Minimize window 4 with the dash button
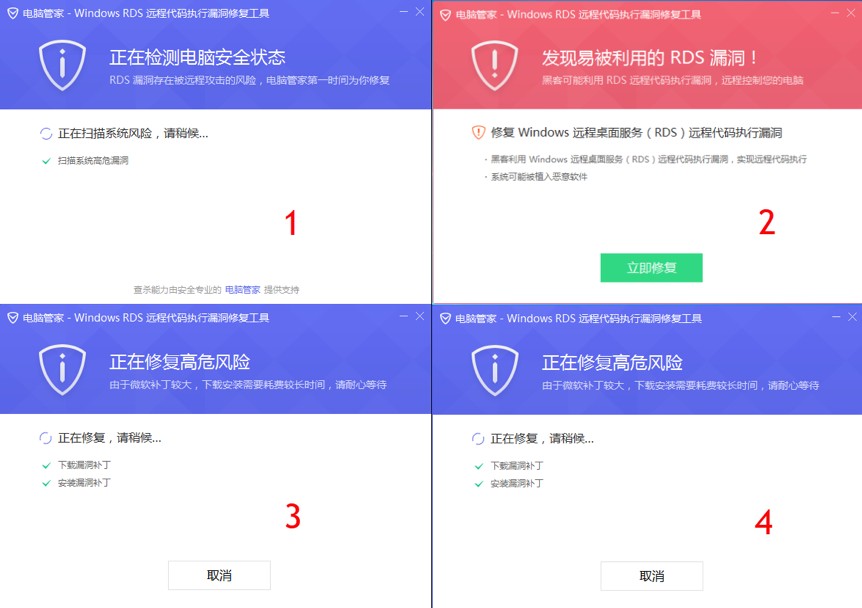Image resolution: width=862 pixels, height=608 pixels. coord(836,317)
